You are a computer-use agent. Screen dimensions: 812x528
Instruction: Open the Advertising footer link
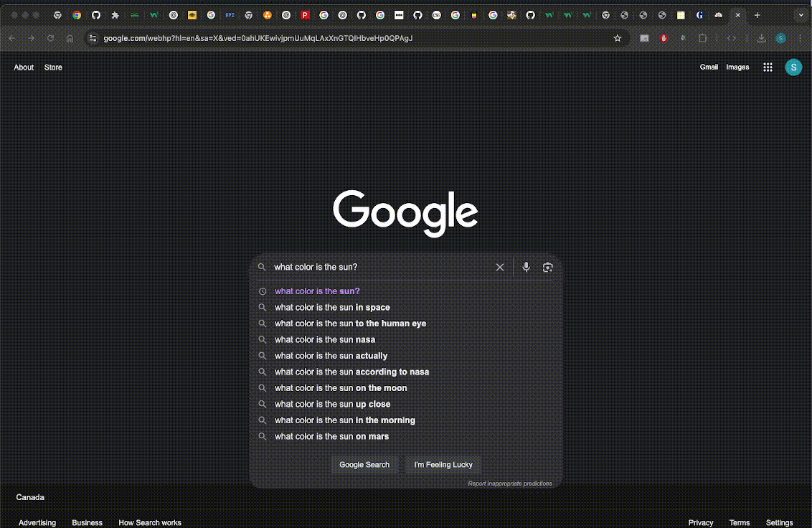(37, 522)
